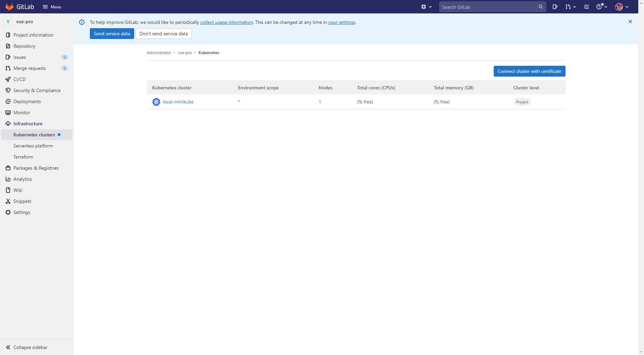
Task: Open Project information in sidebar
Action: pos(37,35)
